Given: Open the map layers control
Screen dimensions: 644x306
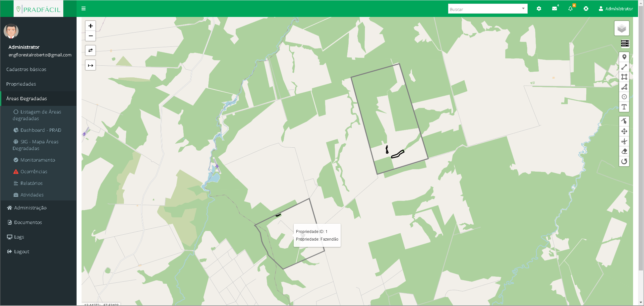Looking at the screenshot, I should [x=621, y=29].
